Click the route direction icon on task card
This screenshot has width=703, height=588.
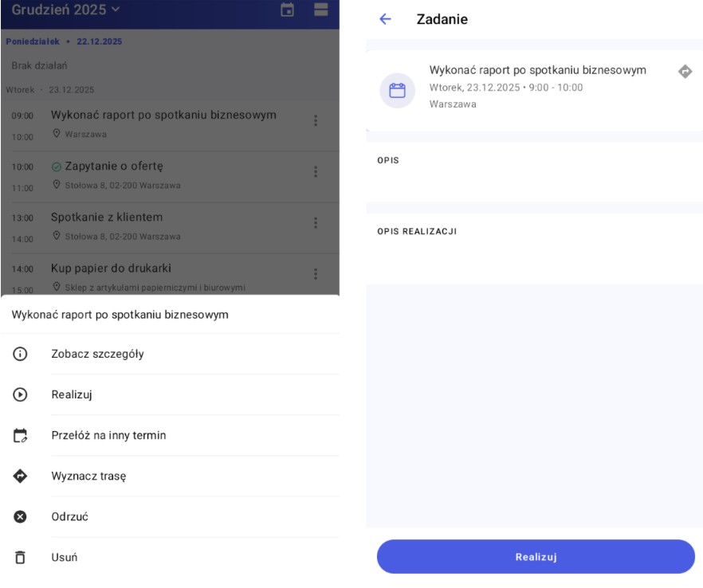click(x=685, y=72)
